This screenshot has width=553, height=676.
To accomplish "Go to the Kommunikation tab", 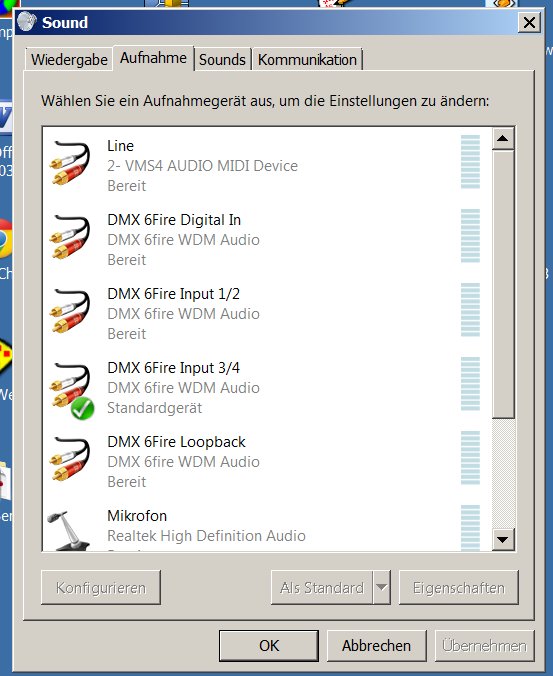I will click(307, 59).
